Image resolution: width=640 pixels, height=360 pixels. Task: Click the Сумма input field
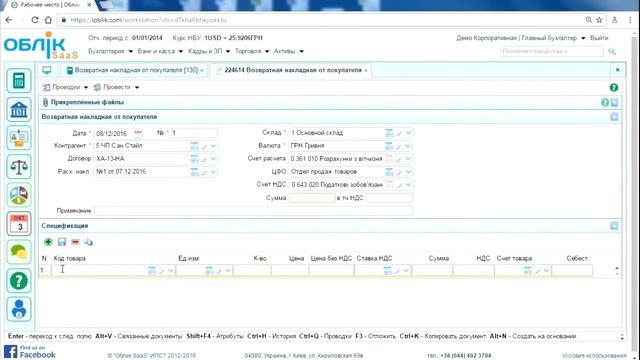tap(312, 198)
